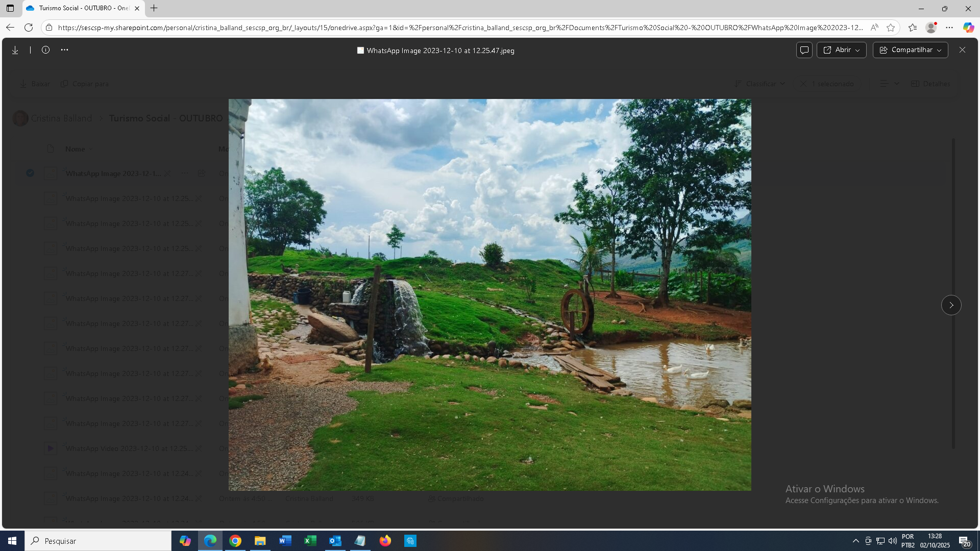980x551 pixels.
Task: Open the more options ellipsis in the viewer
Action: point(64,50)
